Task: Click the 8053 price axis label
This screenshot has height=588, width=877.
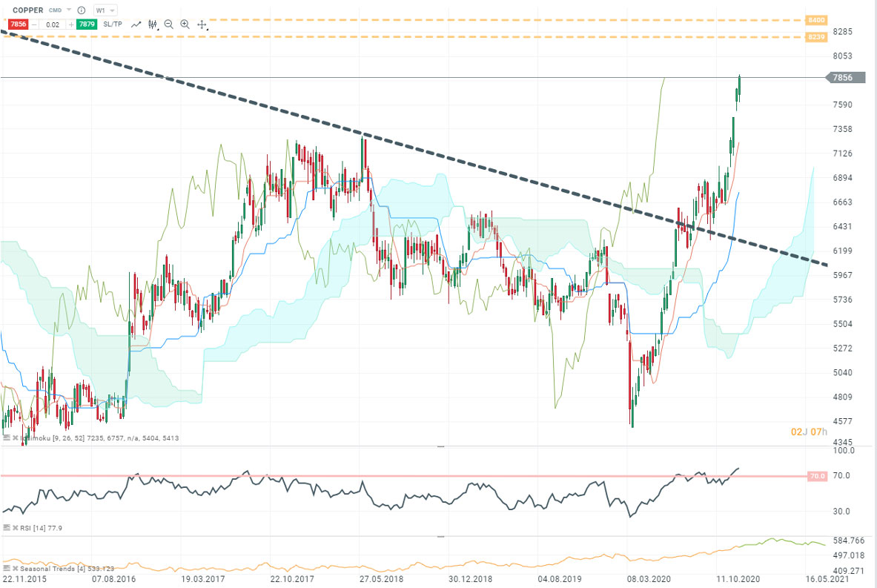Action: pos(842,56)
